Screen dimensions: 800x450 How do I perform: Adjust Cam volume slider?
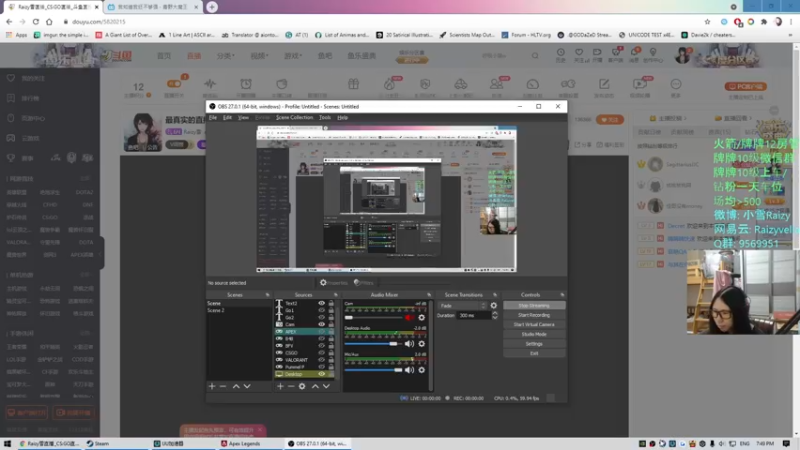tap(374, 317)
